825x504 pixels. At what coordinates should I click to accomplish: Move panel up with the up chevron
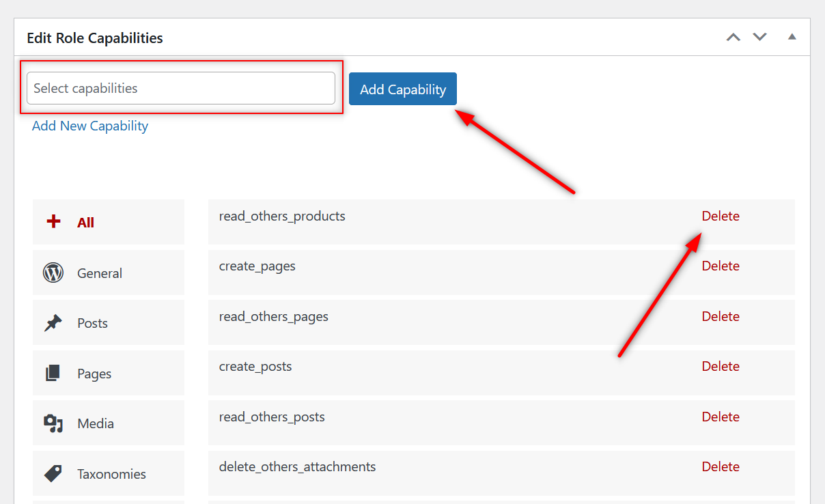[x=733, y=37]
